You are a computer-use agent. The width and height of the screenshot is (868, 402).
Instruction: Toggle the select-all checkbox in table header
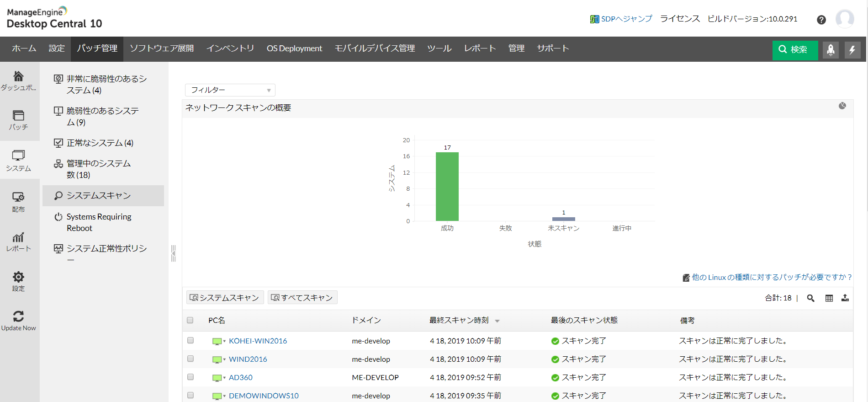[x=190, y=320]
